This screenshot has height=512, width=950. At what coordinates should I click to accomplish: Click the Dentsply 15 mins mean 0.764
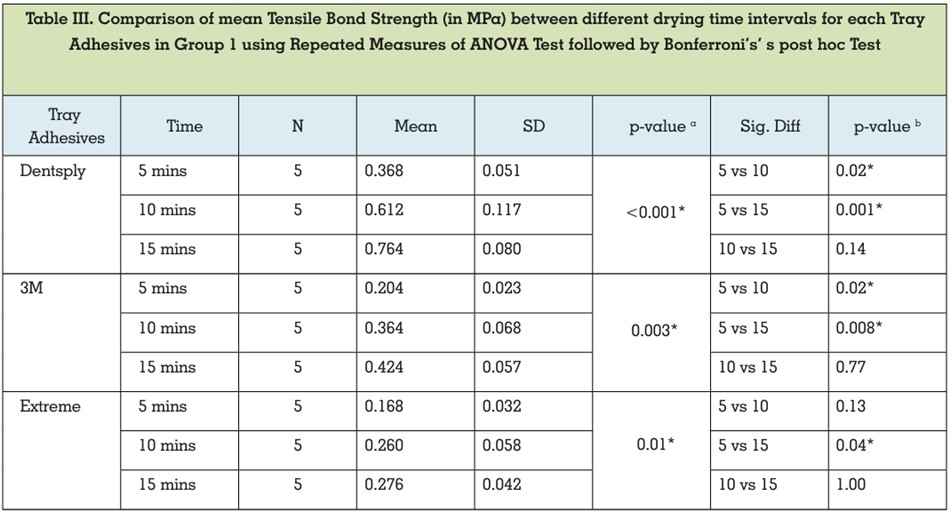[x=384, y=249]
